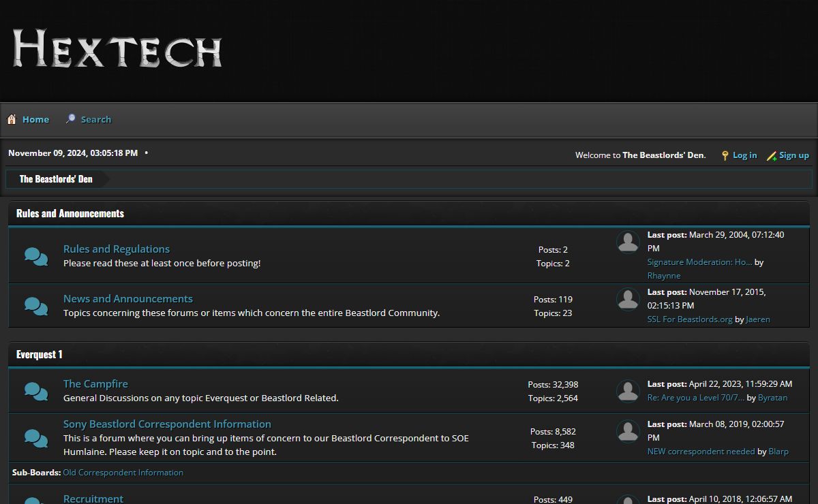Click 'Welcome to The Beastlords' Den' text
This screenshot has height=504, width=818.
(x=641, y=155)
